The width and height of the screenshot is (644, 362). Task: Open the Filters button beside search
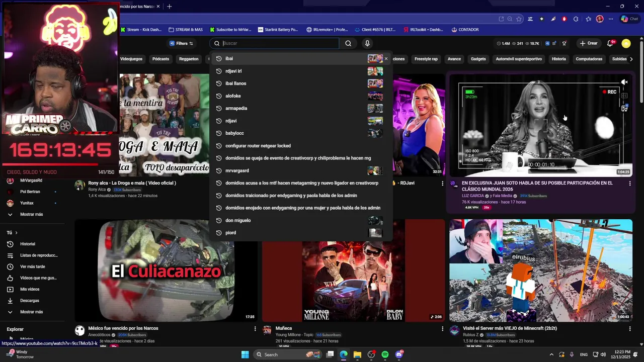click(181, 43)
